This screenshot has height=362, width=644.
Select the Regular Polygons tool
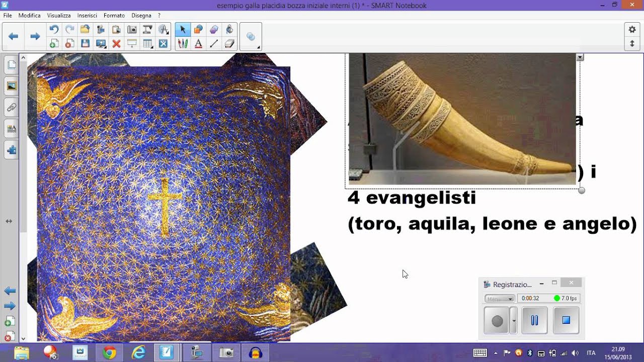pyautogui.click(x=214, y=29)
